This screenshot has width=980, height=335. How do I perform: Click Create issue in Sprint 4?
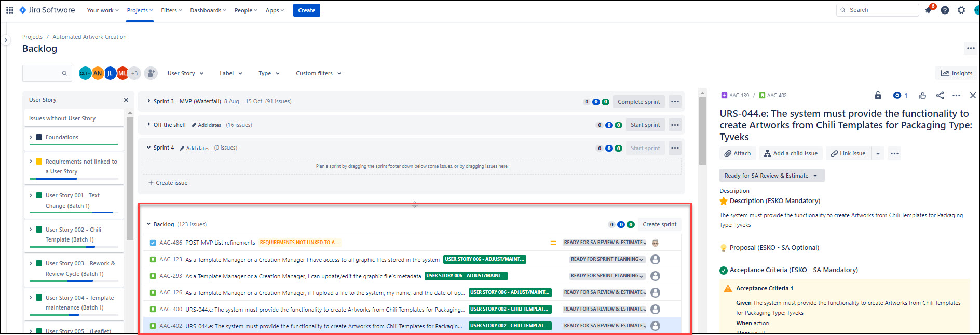coord(168,183)
